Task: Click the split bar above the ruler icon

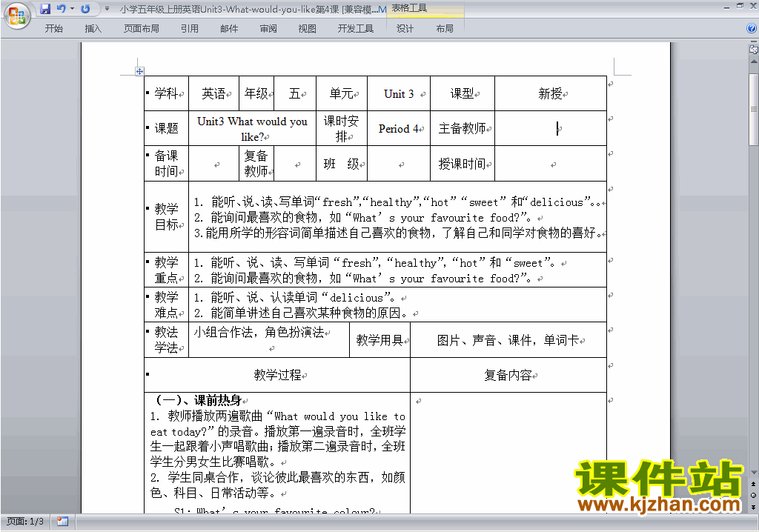Action: point(754,42)
